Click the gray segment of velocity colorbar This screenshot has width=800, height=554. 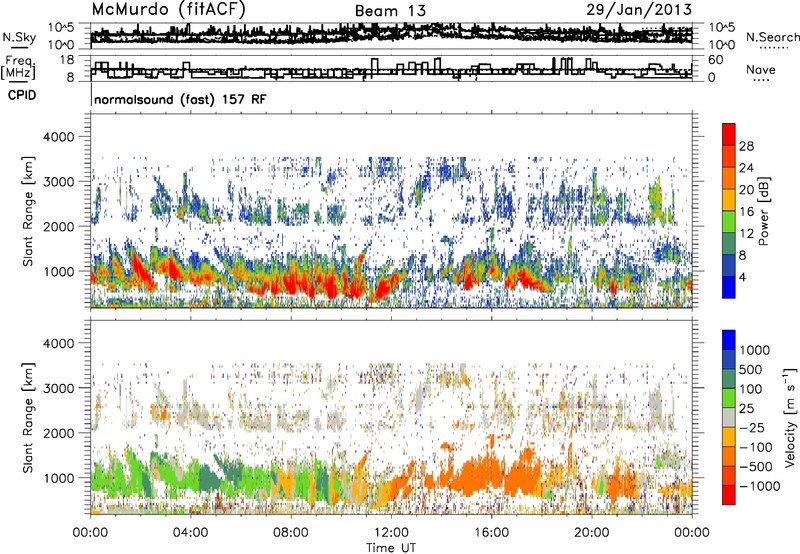pos(729,418)
